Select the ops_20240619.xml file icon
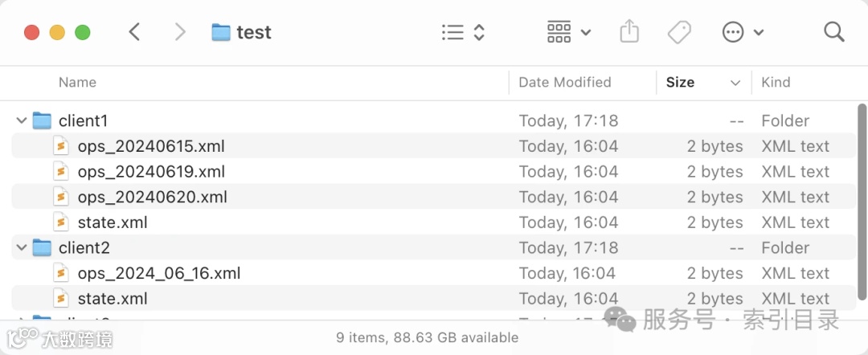This screenshot has width=868, height=355. click(x=61, y=172)
